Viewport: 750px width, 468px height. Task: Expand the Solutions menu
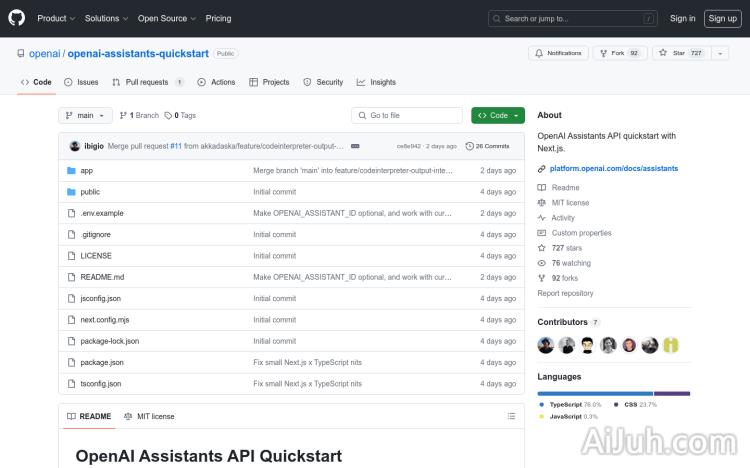click(106, 18)
